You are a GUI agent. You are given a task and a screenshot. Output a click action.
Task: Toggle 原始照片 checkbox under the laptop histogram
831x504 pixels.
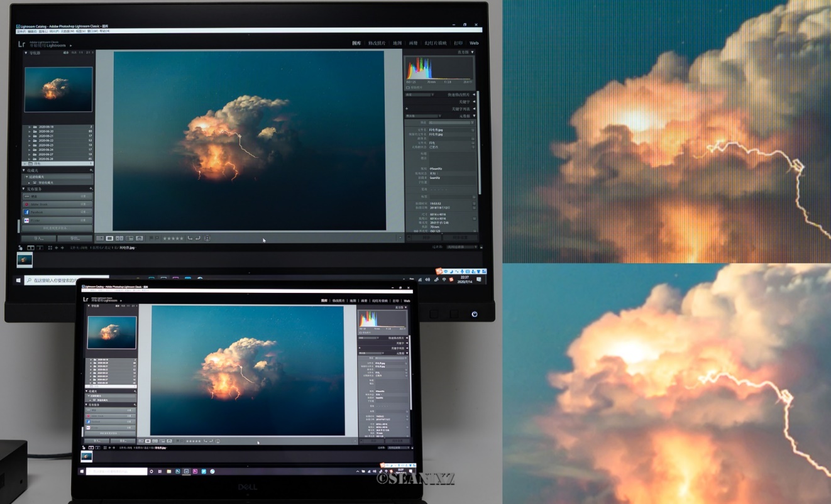point(361,333)
